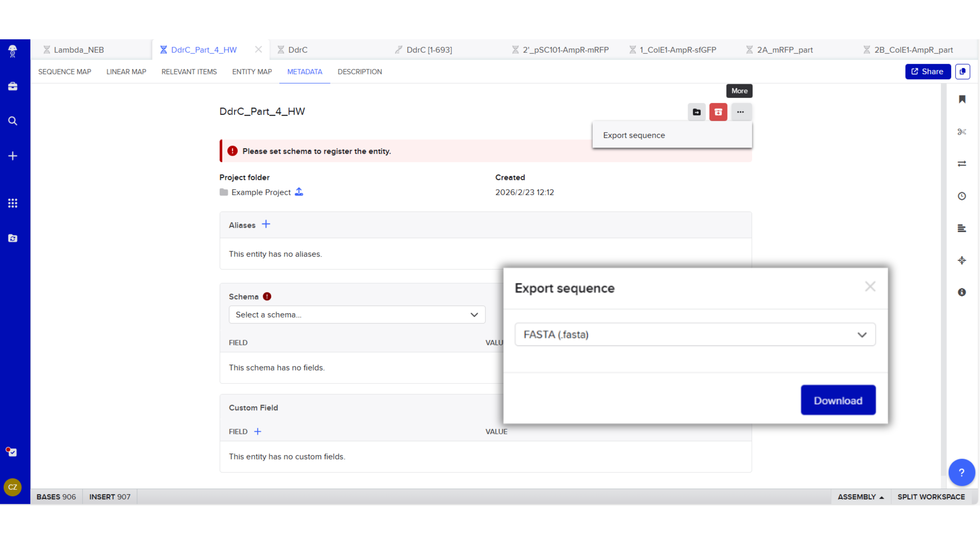Viewport: 980px width, 551px height.
Task: Open the FASTA format dropdown
Action: coord(695,334)
